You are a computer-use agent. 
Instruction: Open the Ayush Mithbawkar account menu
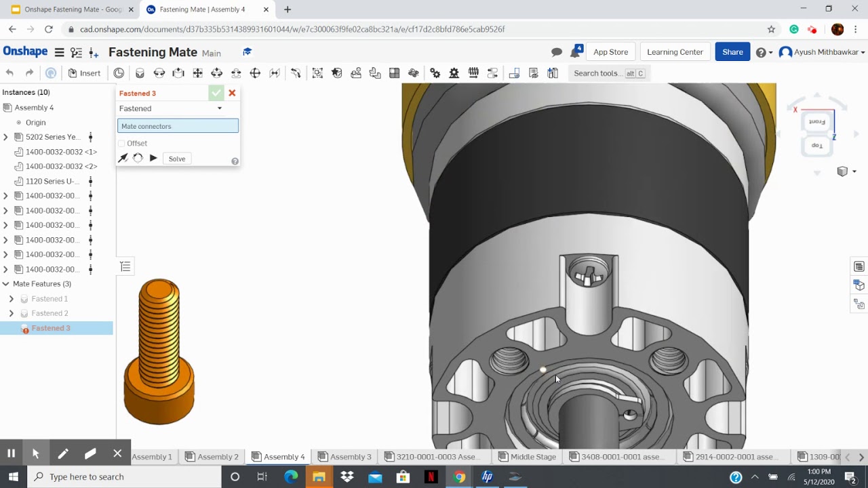click(x=822, y=52)
